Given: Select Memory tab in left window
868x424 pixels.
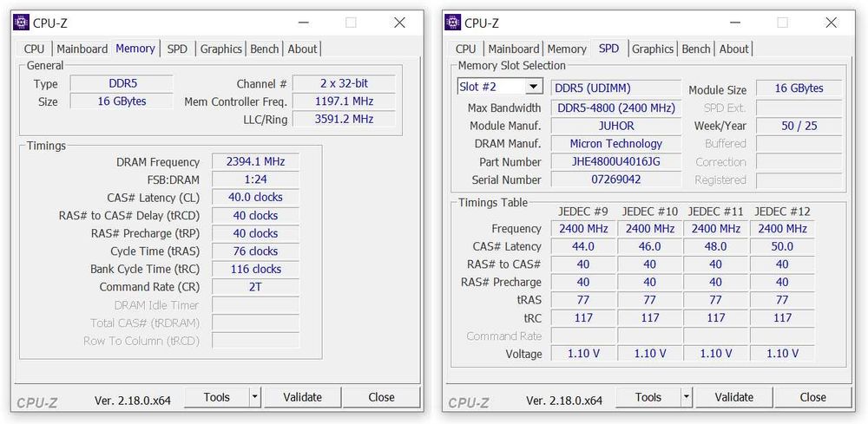Looking at the screenshot, I should (x=135, y=48).
